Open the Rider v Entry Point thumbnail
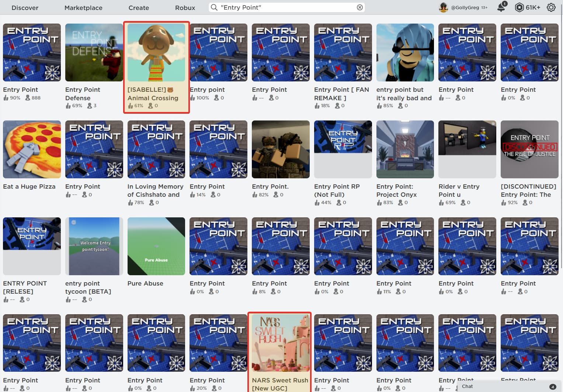 tap(467, 149)
